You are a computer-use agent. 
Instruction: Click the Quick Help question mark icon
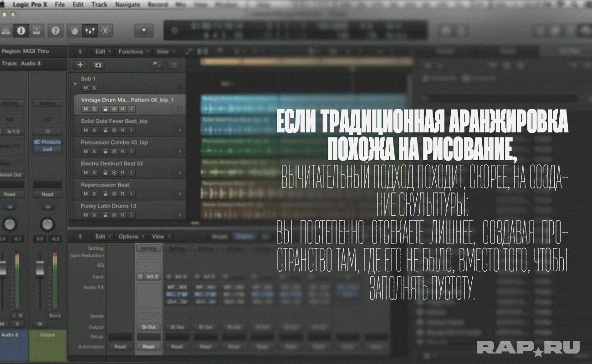tap(56, 30)
